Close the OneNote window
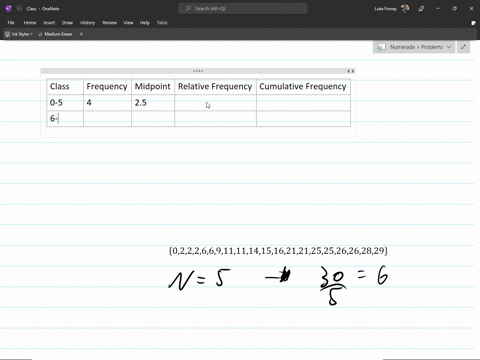 tap(471, 9)
